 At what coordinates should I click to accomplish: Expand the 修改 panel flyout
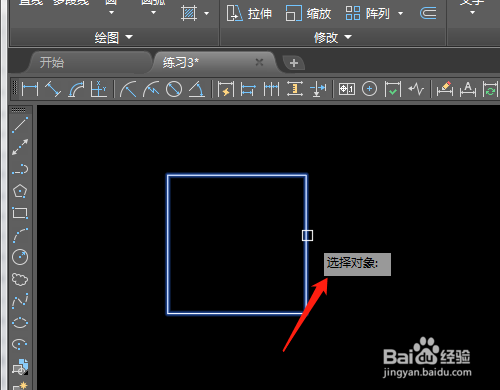coord(348,37)
